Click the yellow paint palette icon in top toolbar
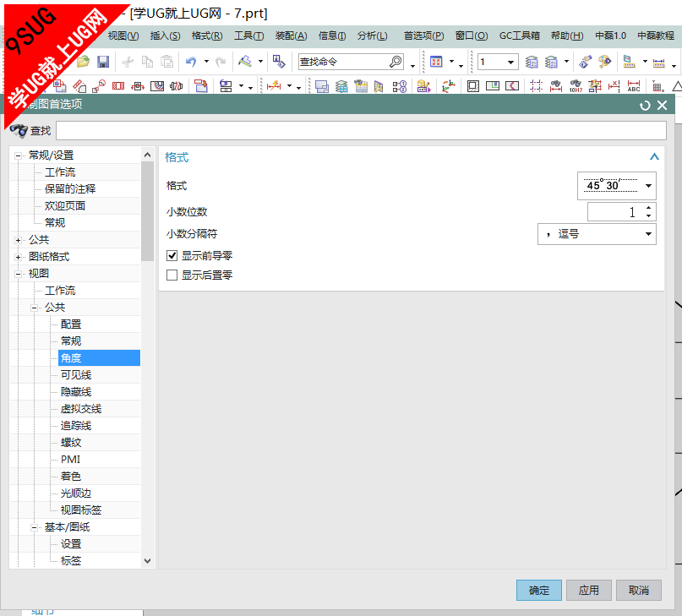 click(x=604, y=62)
